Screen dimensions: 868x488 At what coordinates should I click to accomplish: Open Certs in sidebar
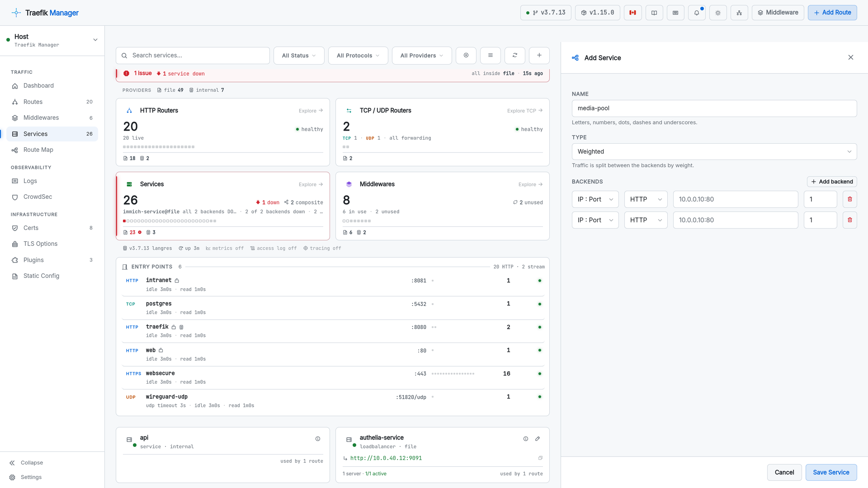[52, 228]
